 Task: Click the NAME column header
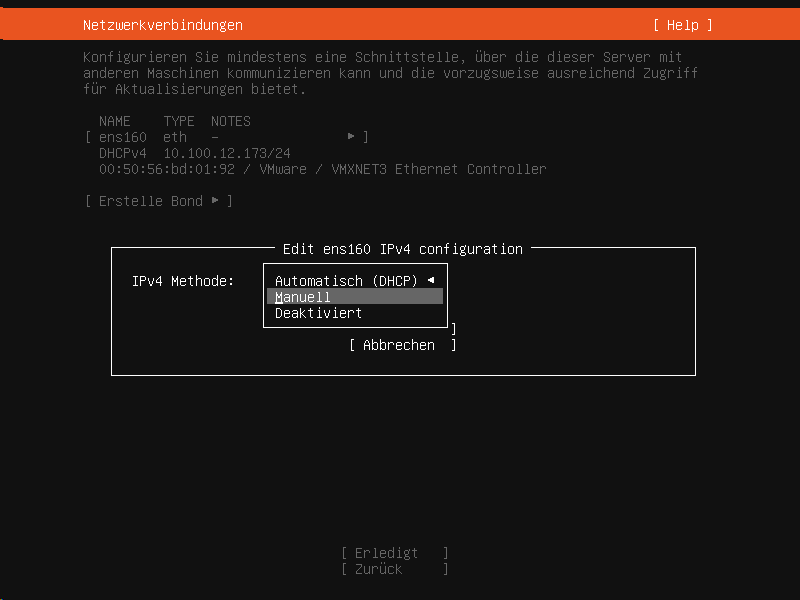coord(115,121)
